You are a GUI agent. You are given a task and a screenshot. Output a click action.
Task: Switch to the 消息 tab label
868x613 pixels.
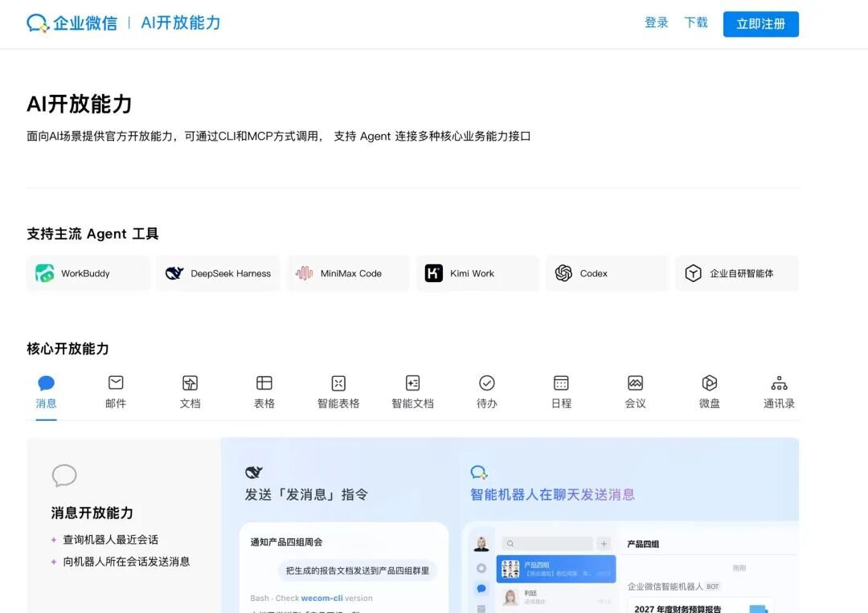46,403
